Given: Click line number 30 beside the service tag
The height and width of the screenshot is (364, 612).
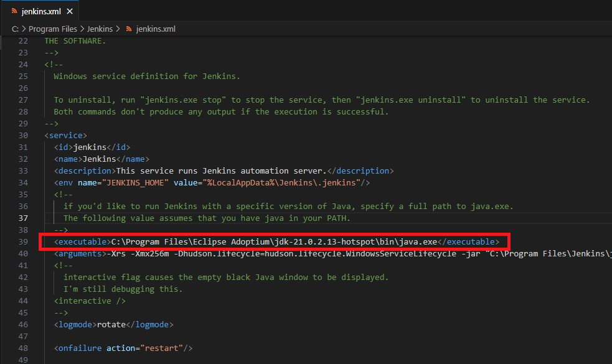Looking at the screenshot, I should (23, 135).
